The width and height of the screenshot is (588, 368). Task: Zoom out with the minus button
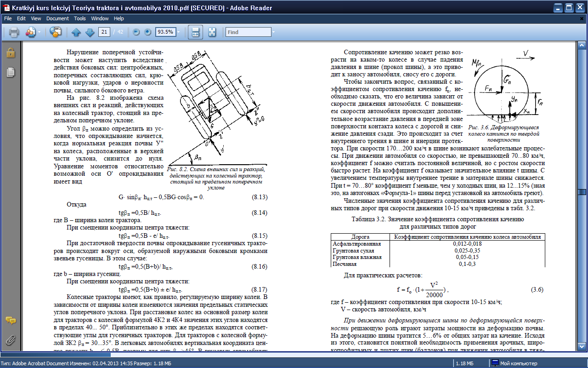136,32
